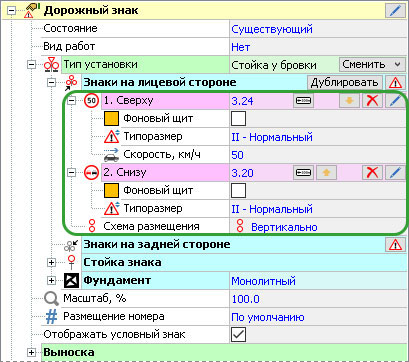Click the Фундамент value Монолитный
The width and height of the screenshot is (409, 362).
pyautogui.click(x=263, y=281)
